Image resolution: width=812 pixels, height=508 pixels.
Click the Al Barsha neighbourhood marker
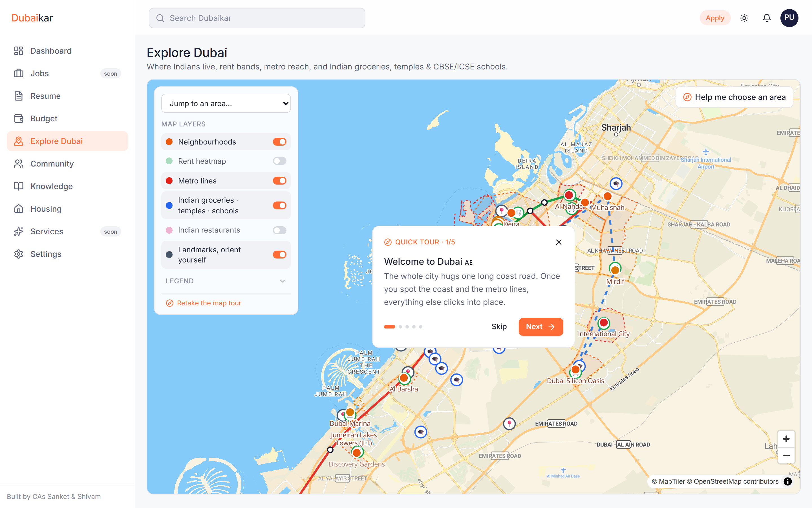click(x=404, y=378)
